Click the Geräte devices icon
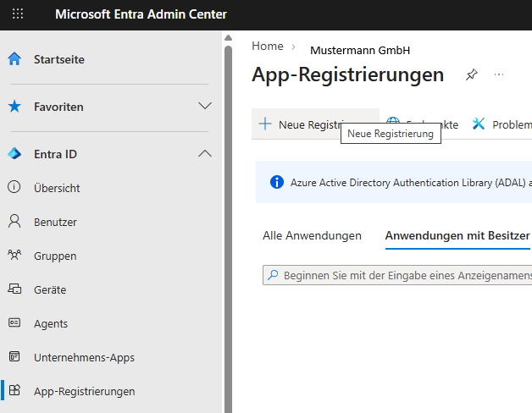This screenshot has height=413, width=532. point(14,289)
